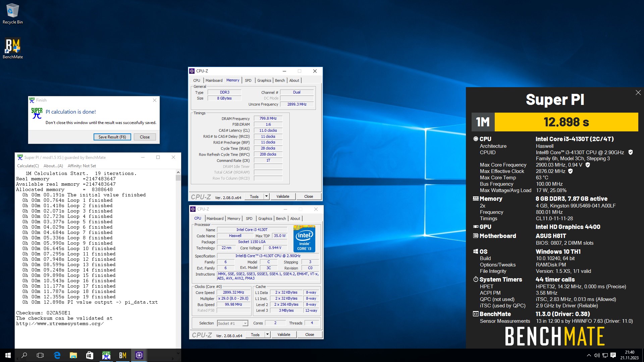Open the Recycle Bin desktop icon
The height and width of the screenshot is (362, 644).
[13, 14]
